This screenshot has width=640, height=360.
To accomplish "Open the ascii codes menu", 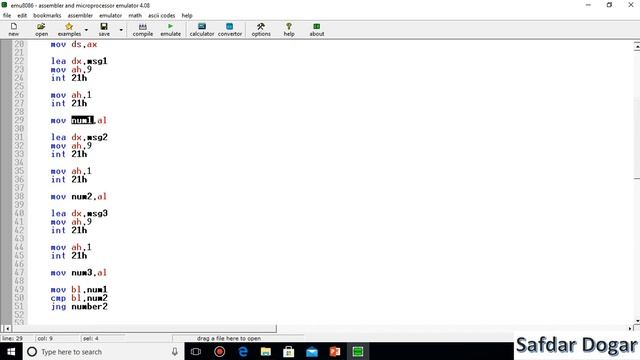I will tap(161, 16).
